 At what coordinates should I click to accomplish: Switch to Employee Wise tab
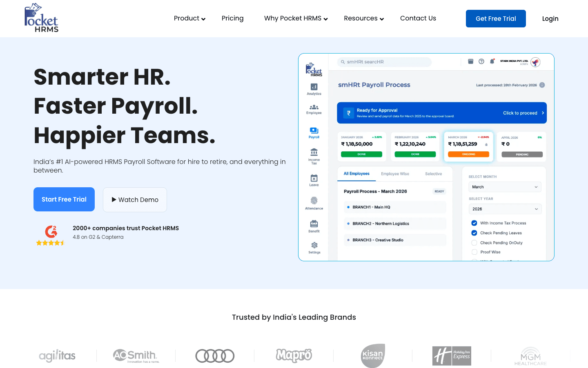pos(395,174)
